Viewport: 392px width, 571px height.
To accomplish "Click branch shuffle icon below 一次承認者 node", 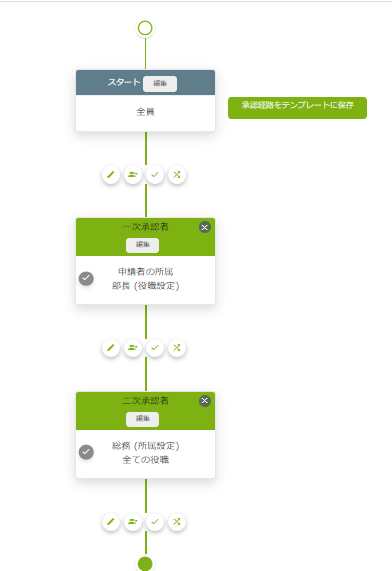I will point(177,348).
